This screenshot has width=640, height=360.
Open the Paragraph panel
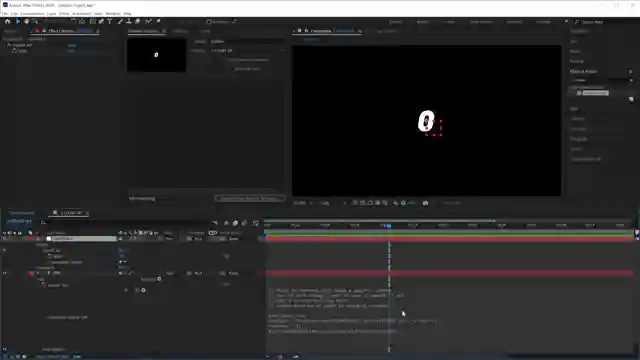(578, 139)
